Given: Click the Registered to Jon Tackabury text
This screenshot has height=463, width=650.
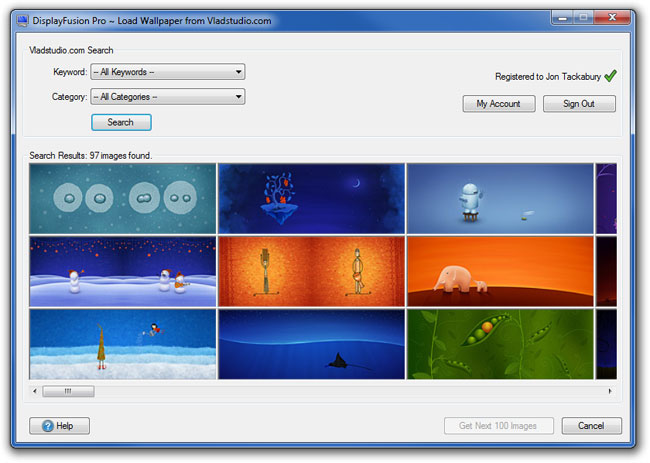Looking at the screenshot, I should click(548, 77).
